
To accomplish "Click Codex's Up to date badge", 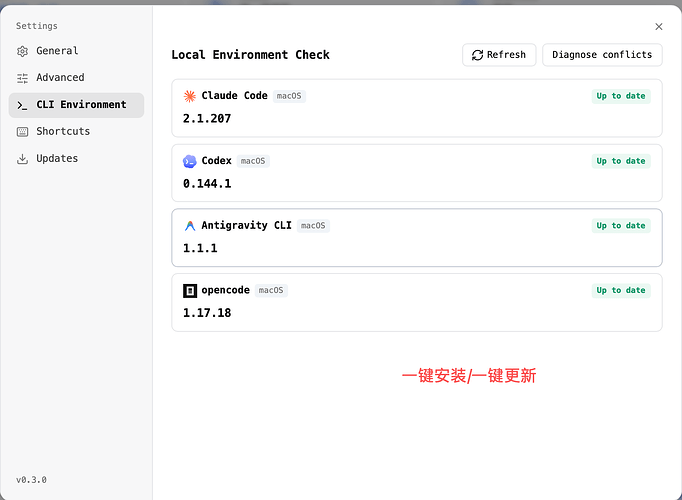I will coord(621,161).
